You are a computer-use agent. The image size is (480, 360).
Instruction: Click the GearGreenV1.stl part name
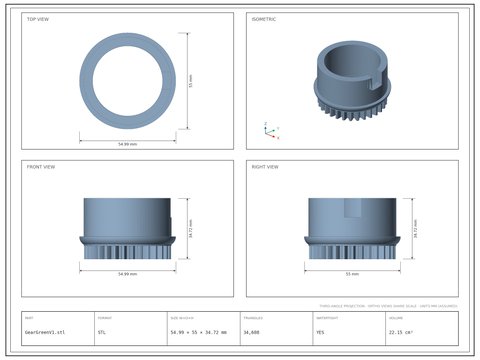click(x=45, y=332)
